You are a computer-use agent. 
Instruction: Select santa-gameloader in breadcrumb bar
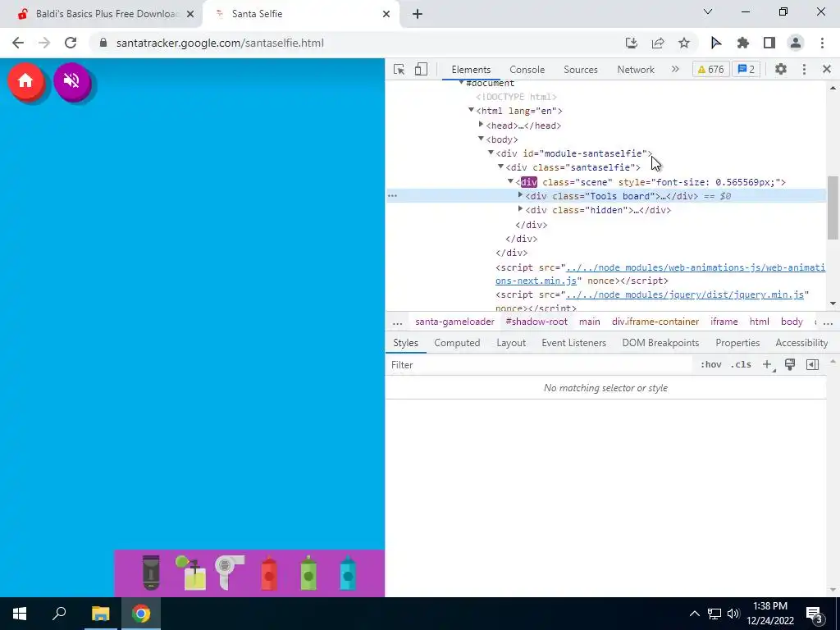[x=454, y=322]
